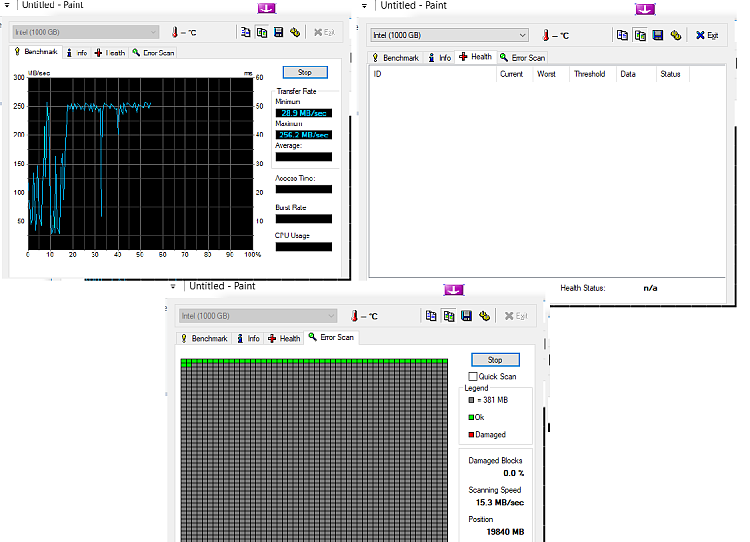Click red Damaged legend color square

471,434
